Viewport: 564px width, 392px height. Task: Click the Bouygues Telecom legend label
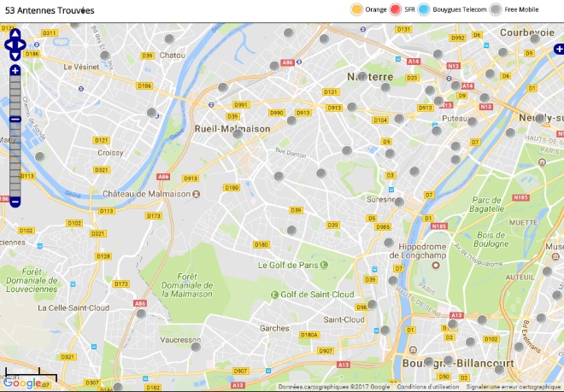[x=460, y=9]
